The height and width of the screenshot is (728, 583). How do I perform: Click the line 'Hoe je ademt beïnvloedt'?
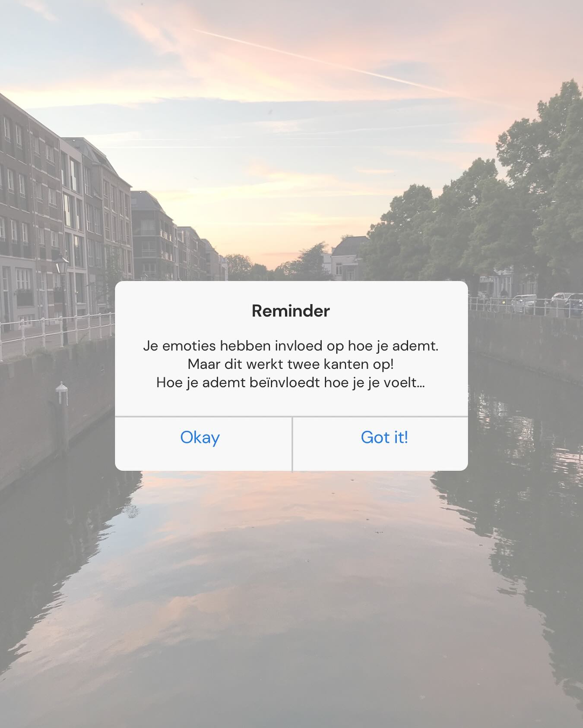click(291, 382)
